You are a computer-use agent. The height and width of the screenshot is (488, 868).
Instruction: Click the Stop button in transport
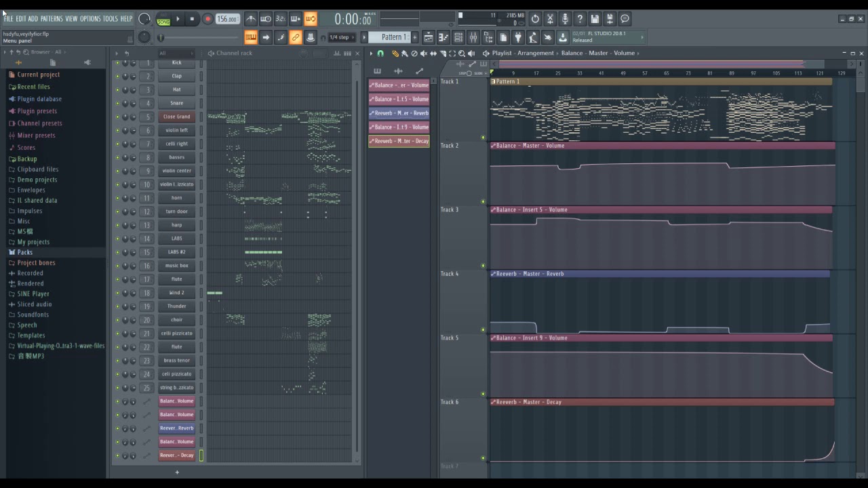(x=193, y=19)
